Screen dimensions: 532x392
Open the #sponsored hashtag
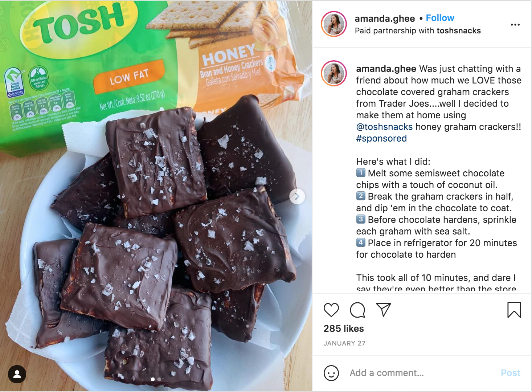[381, 138]
